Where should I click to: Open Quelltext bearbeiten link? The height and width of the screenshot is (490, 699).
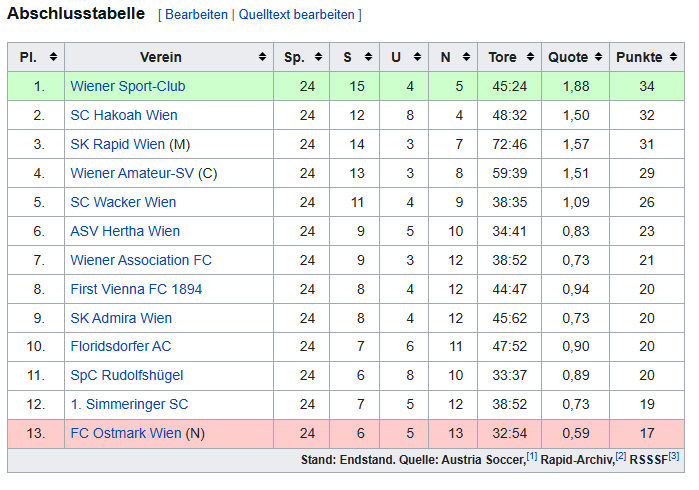(296, 15)
